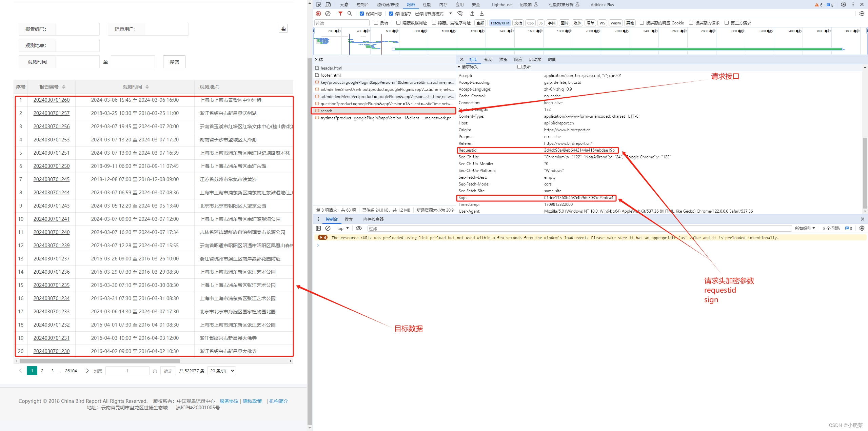Create live expression eye icon
Viewport: 868px width, 431px height.
(x=358, y=228)
